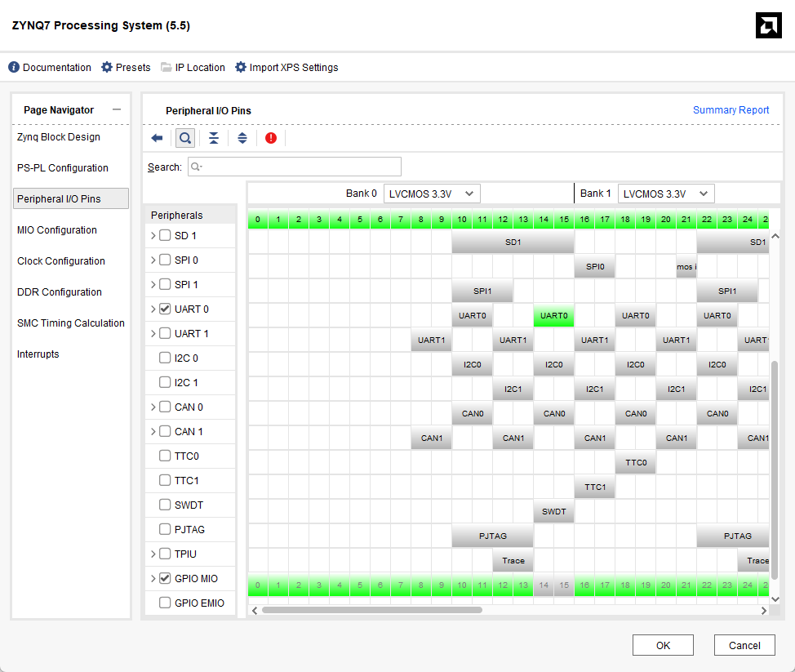Click the back arrow toolbar icon
This screenshot has height=672, width=795.
tap(157, 138)
